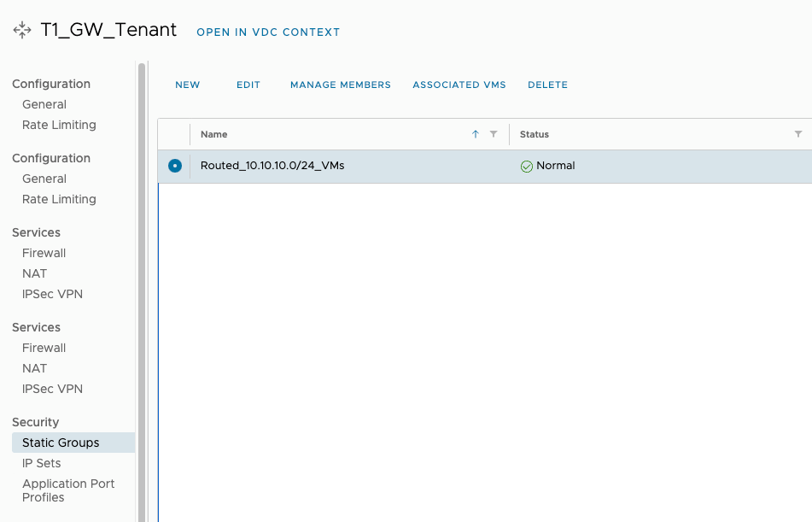812x522 pixels.
Task: Go to IP Sets under Security
Action: (42, 463)
